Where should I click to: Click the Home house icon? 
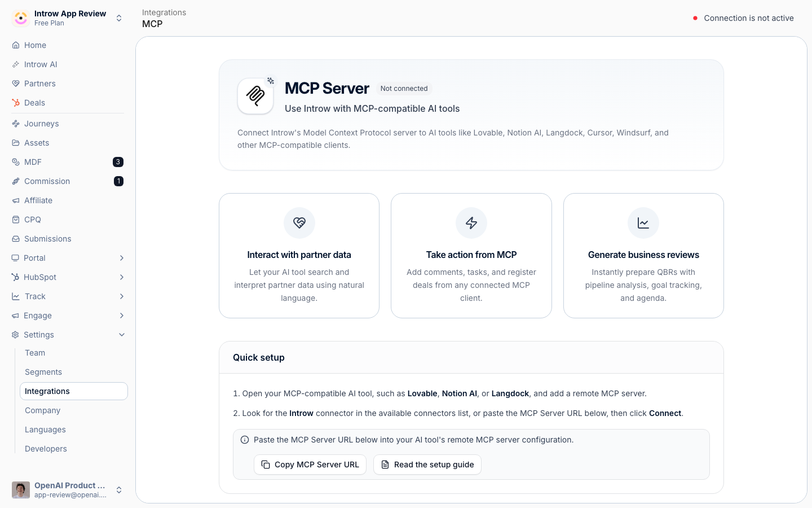tap(16, 45)
